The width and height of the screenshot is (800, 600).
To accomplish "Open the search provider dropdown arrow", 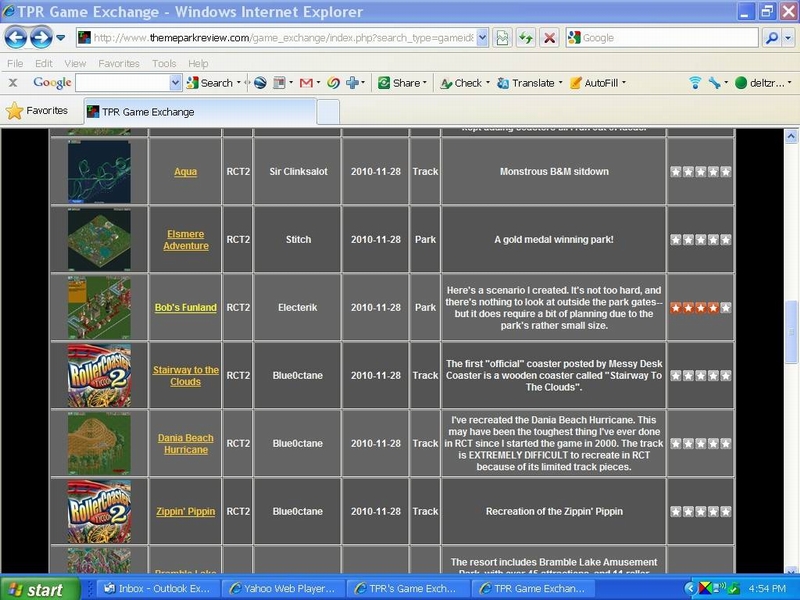I will (x=788, y=37).
